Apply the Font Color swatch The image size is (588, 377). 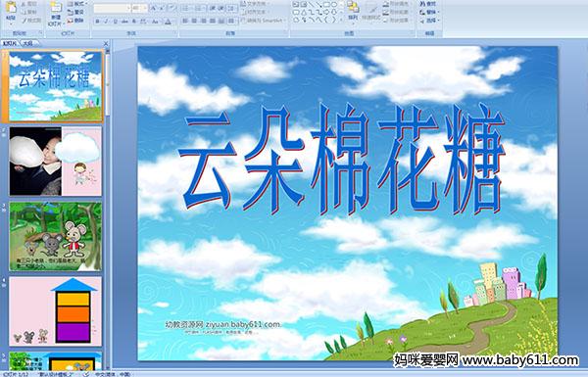coord(168,22)
